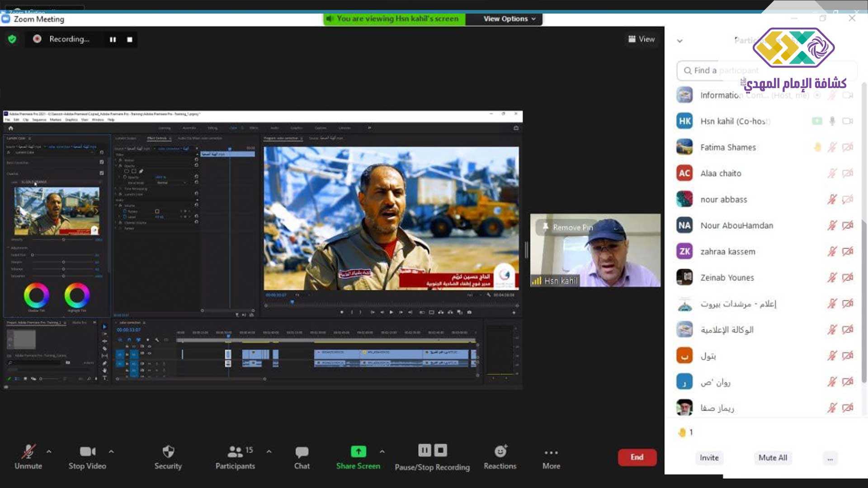Stop the recording from top bar
868x488 pixels.
pyautogui.click(x=130, y=39)
